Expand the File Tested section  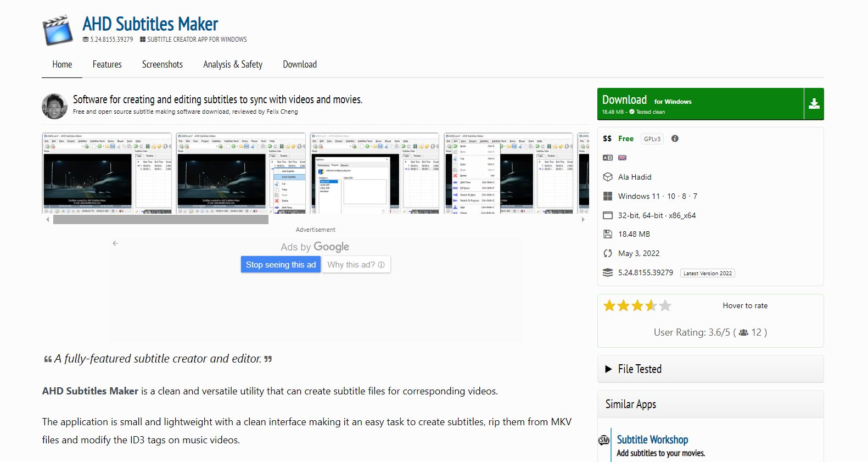(710, 369)
